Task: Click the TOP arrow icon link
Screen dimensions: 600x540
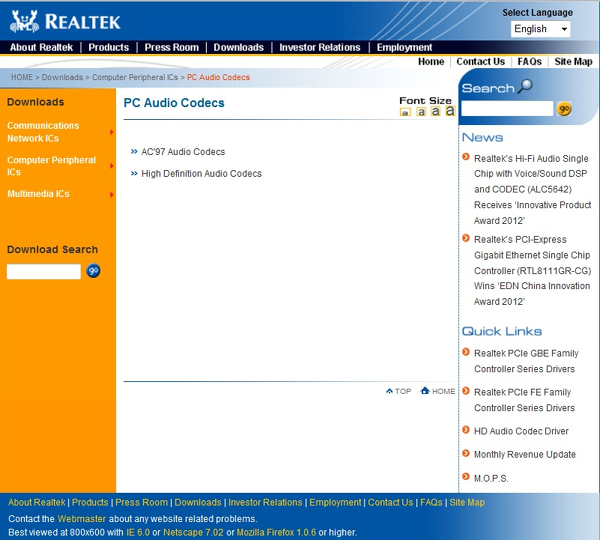Action: [x=398, y=391]
